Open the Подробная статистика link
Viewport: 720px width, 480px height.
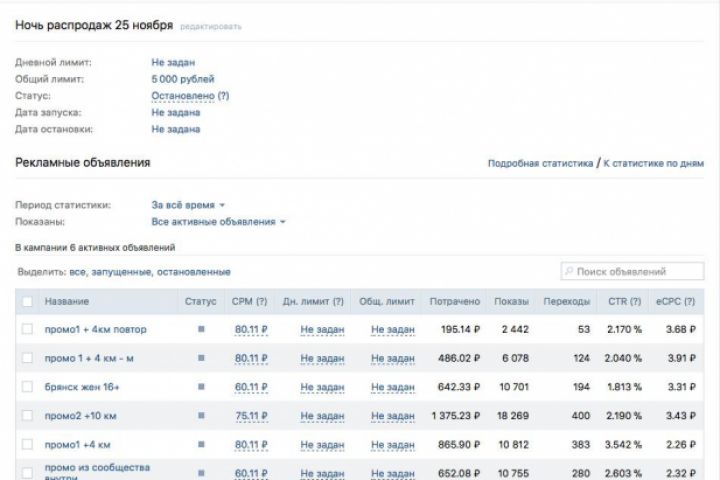[540, 163]
